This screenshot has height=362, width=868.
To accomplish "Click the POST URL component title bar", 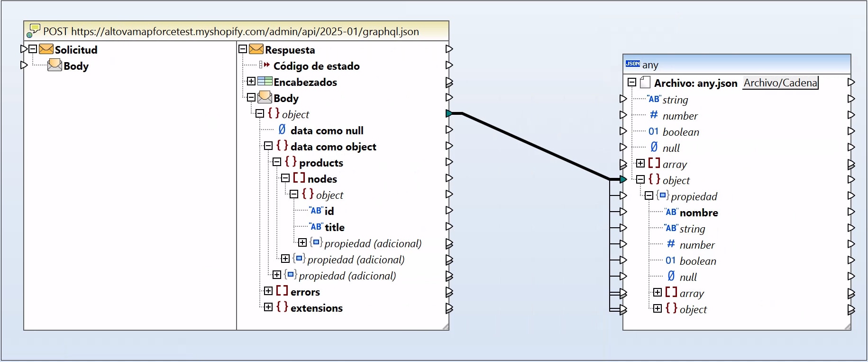I will tap(236, 31).
